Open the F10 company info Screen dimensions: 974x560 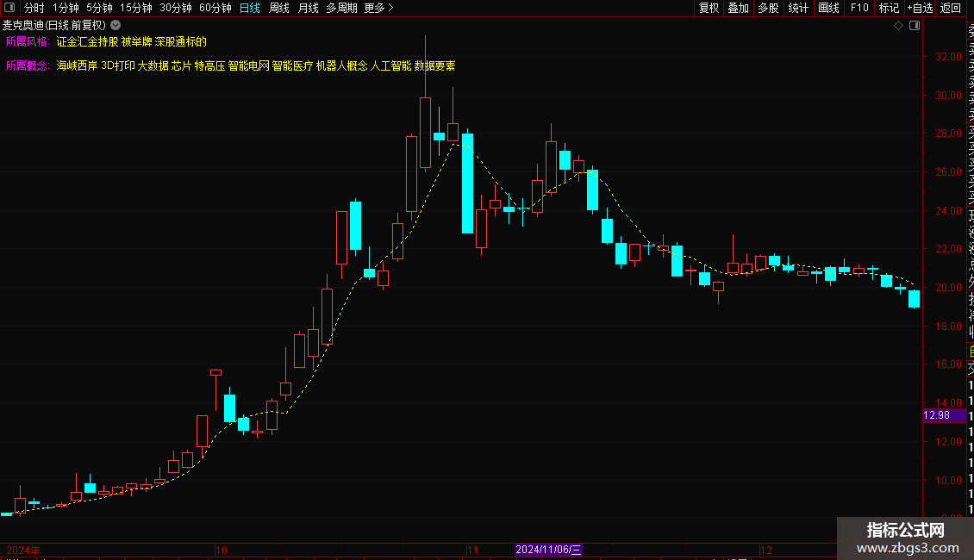coord(859,8)
